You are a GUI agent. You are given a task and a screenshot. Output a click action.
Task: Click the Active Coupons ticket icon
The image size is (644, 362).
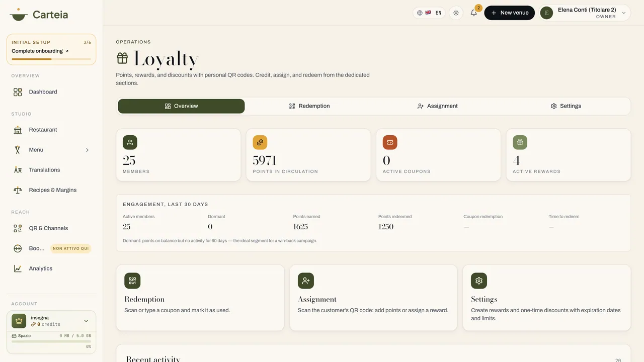(390, 142)
